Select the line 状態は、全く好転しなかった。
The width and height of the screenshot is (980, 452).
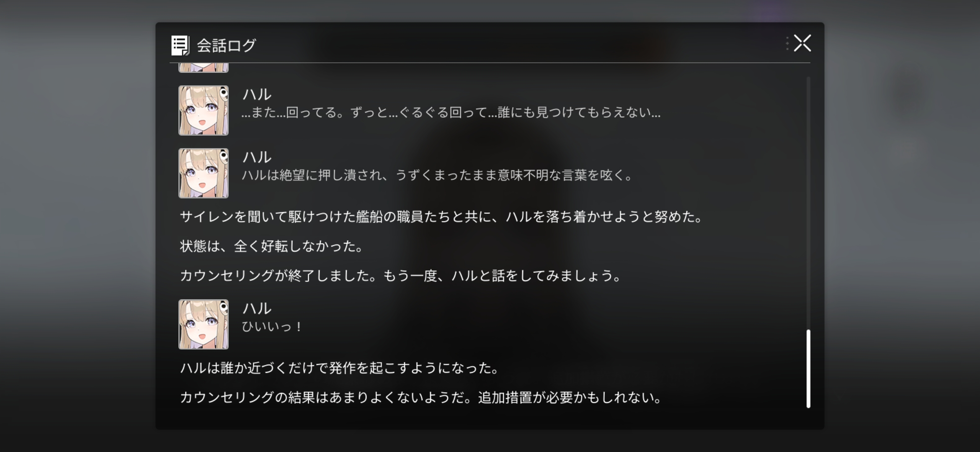pyautogui.click(x=272, y=246)
